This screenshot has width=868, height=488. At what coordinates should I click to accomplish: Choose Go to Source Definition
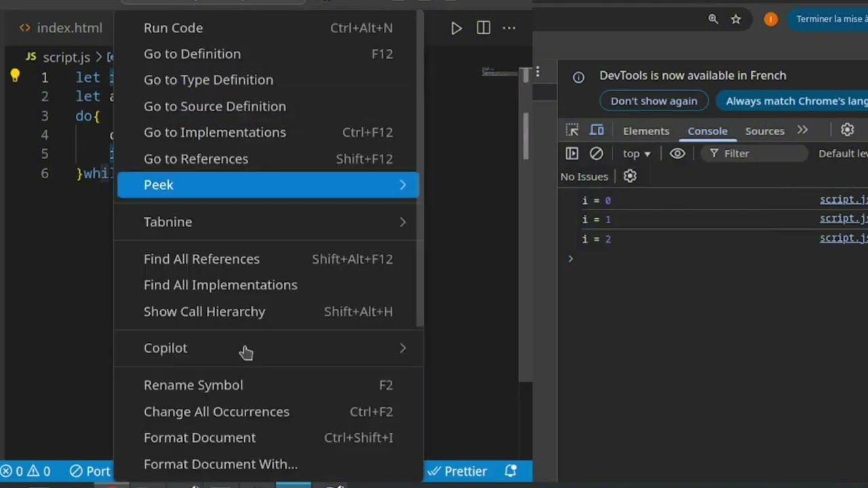[x=268, y=106]
